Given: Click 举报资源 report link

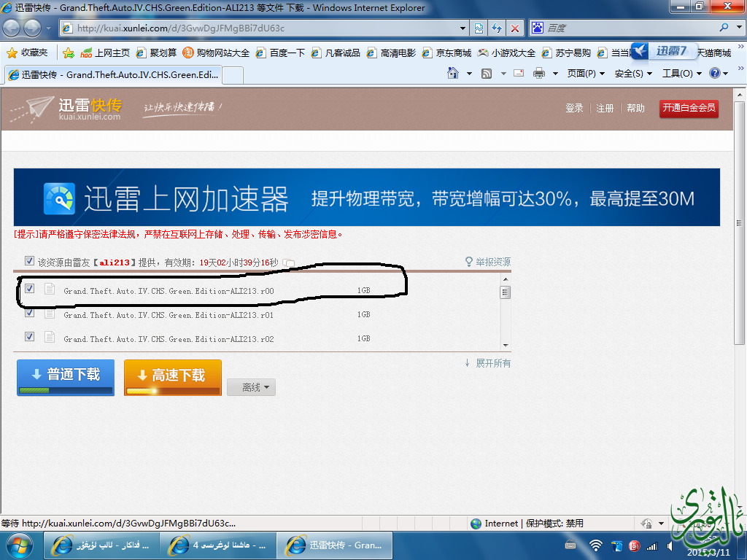Looking at the screenshot, I should [488, 262].
